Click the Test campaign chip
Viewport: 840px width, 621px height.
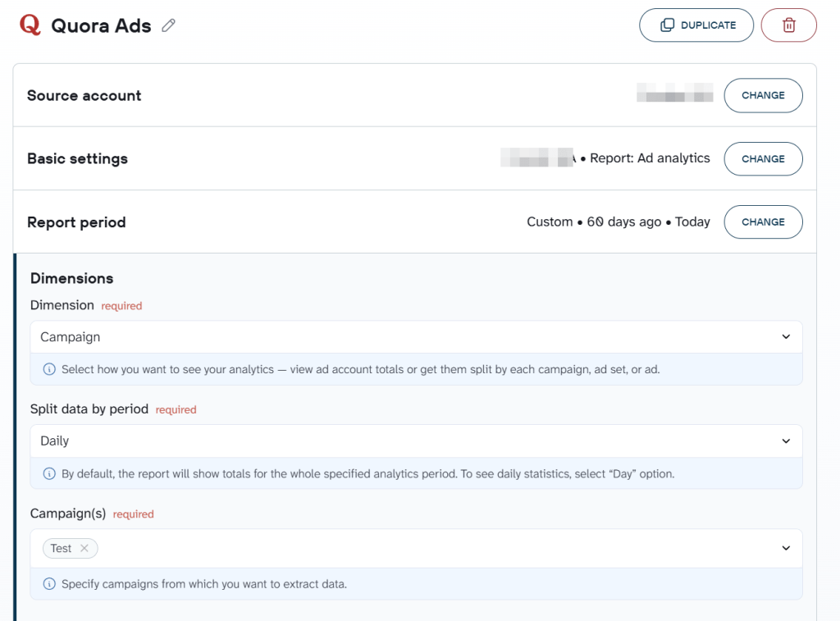(x=70, y=548)
